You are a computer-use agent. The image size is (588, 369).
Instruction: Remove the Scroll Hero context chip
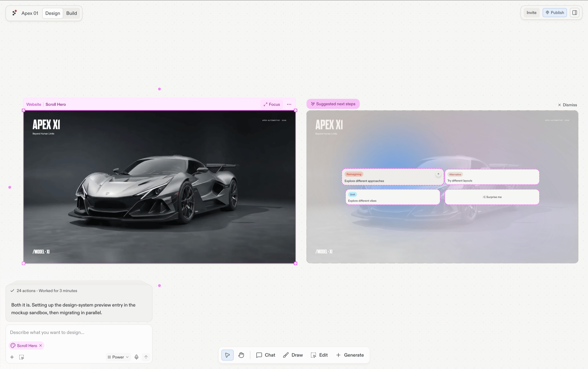point(41,346)
